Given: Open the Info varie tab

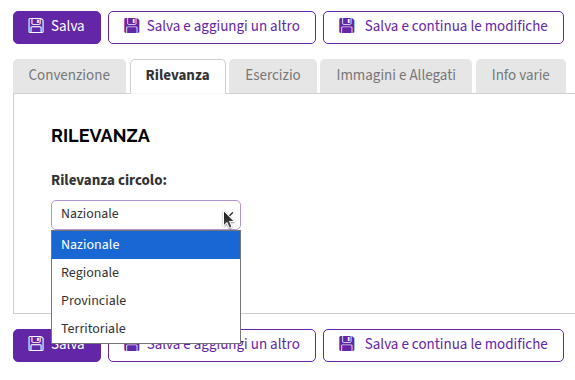Looking at the screenshot, I should coord(521,76).
